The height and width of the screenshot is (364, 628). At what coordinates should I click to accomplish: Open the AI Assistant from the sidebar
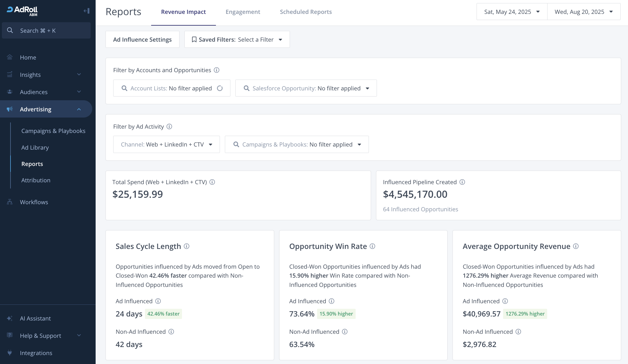35,318
